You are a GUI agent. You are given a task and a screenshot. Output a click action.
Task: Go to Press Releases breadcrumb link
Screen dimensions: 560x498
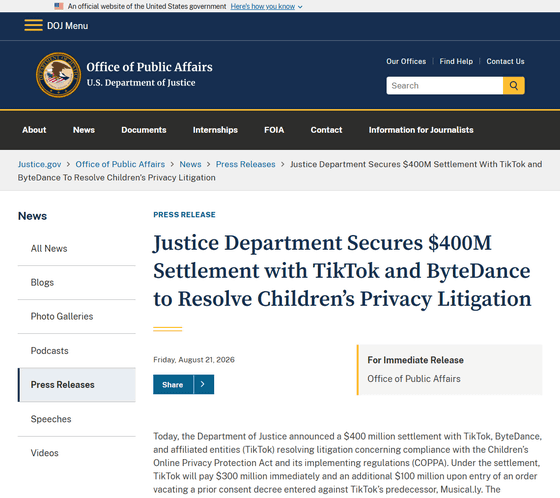246,164
